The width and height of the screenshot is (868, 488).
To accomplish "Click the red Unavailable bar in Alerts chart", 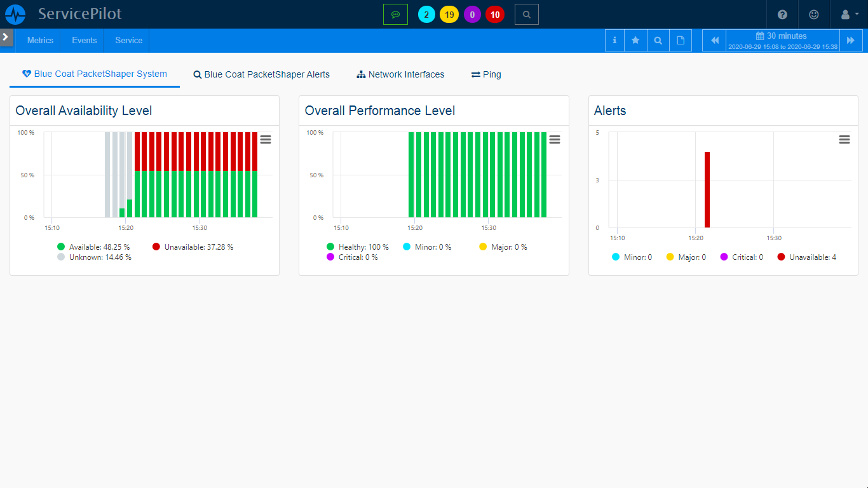I will 707,189.
